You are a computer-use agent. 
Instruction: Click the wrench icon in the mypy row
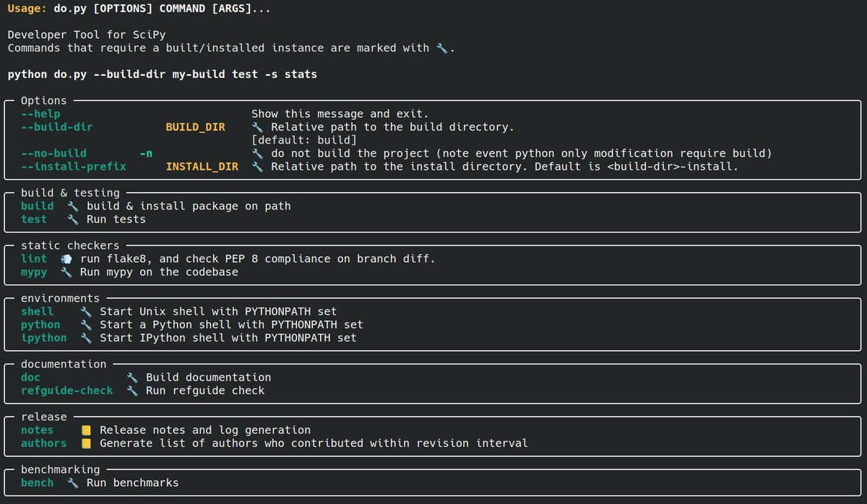[66, 272]
